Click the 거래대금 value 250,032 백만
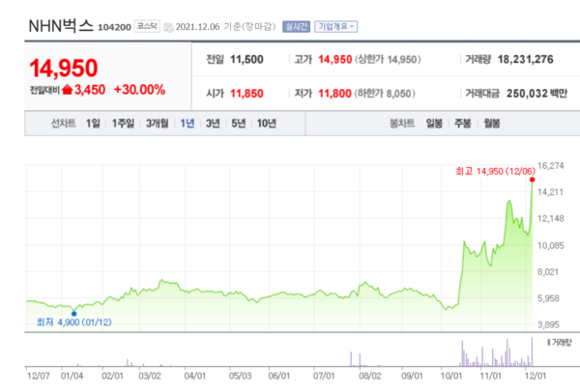 coord(536,94)
